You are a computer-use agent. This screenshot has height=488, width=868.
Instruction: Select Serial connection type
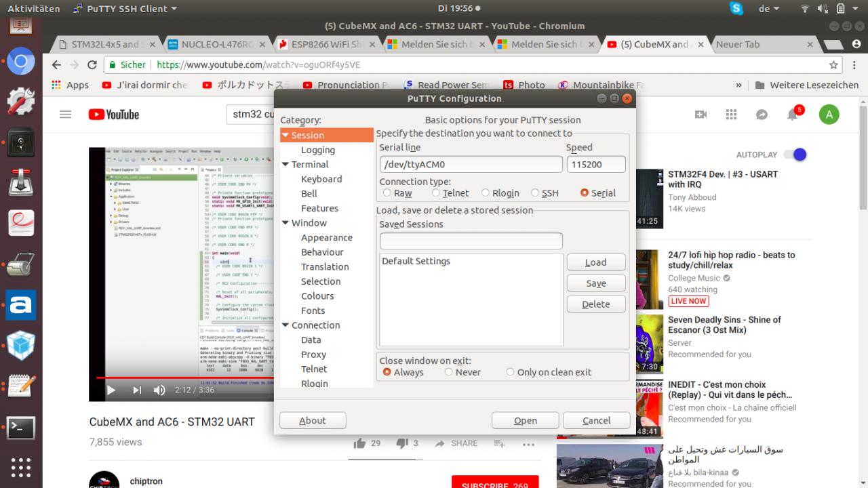(585, 193)
